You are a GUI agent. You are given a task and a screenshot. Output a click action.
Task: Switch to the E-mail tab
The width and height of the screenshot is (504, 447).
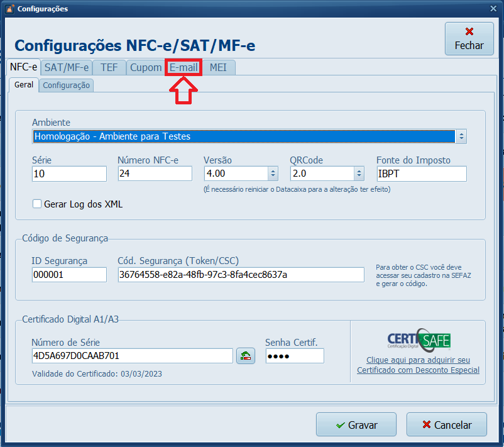point(184,67)
